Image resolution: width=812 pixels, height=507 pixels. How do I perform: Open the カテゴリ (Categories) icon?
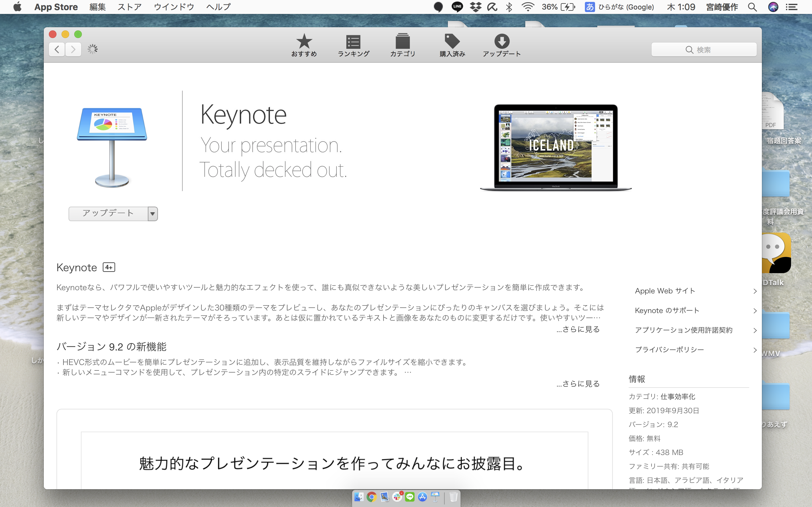pyautogui.click(x=403, y=42)
